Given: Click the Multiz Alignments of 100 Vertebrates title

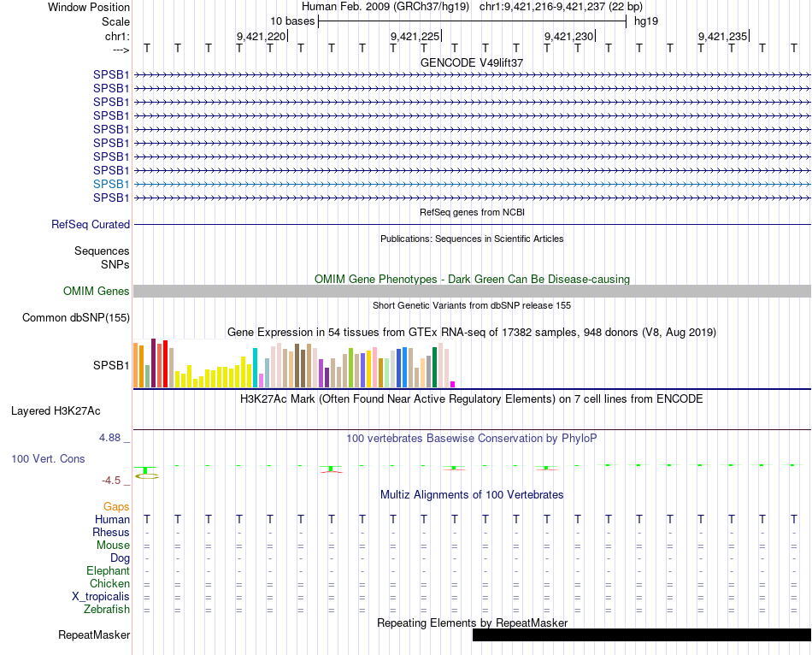Looking at the screenshot, I should (472, 495).
